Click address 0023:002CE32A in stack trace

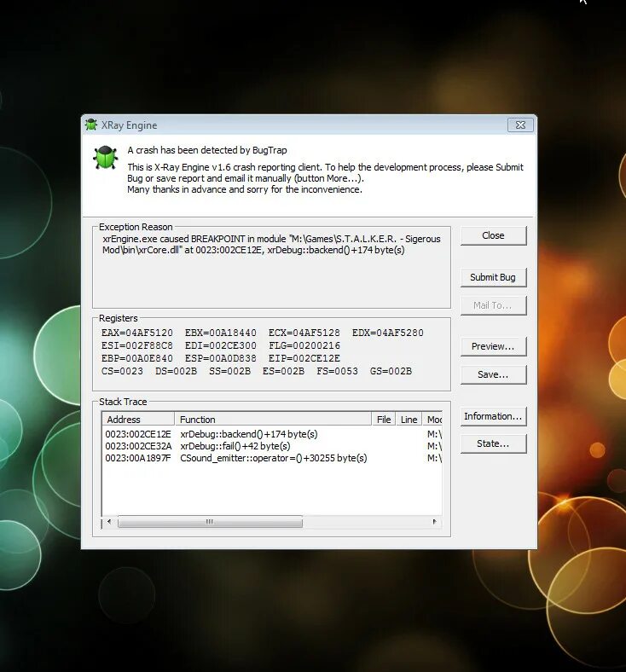(x=138, y=446)
